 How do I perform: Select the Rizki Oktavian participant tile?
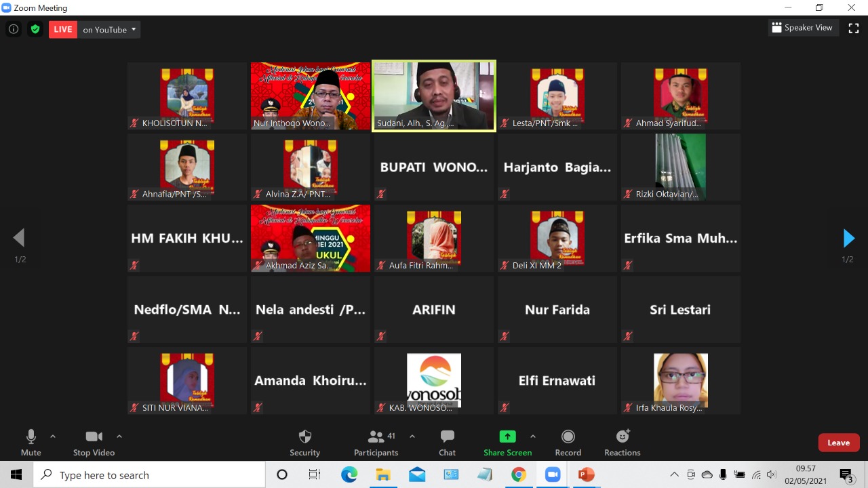tap(681, 167)
